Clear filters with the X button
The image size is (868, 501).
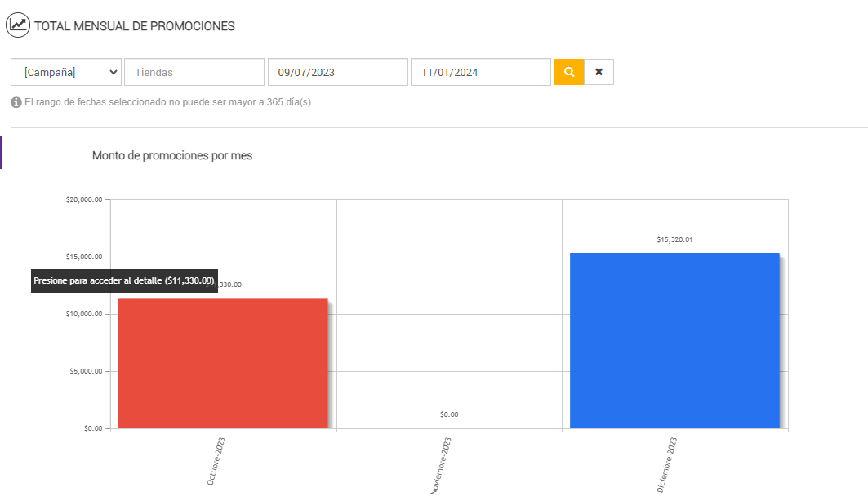(x=599, y=72)
